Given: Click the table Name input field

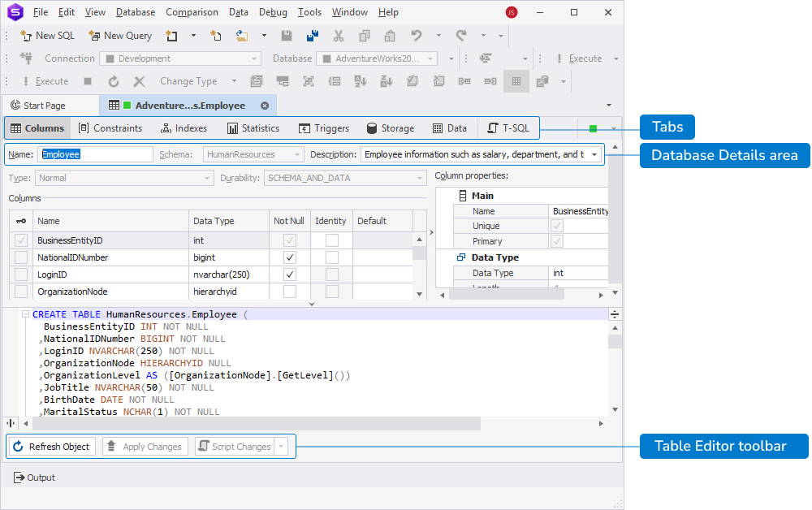Looking at the screenshot, I should tap(95, 154).
